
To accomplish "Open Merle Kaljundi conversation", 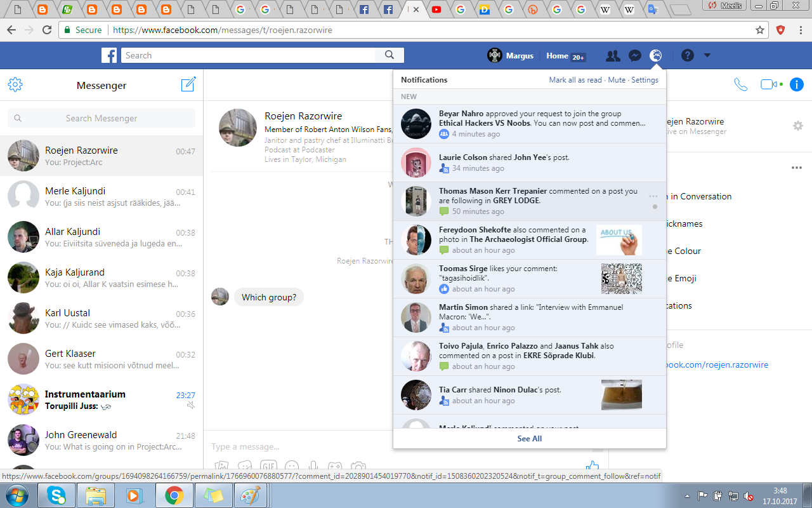I will click(x=101, y=196).
